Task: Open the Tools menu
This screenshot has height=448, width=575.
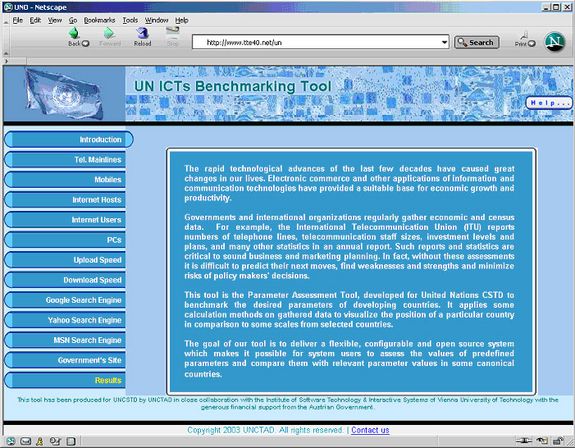Action: point(130,20)
